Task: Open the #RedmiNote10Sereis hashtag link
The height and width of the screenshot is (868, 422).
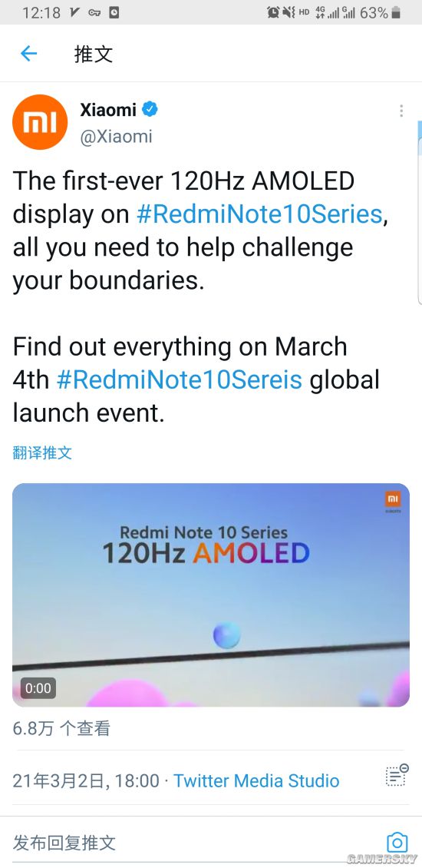Action: point(180,379)
